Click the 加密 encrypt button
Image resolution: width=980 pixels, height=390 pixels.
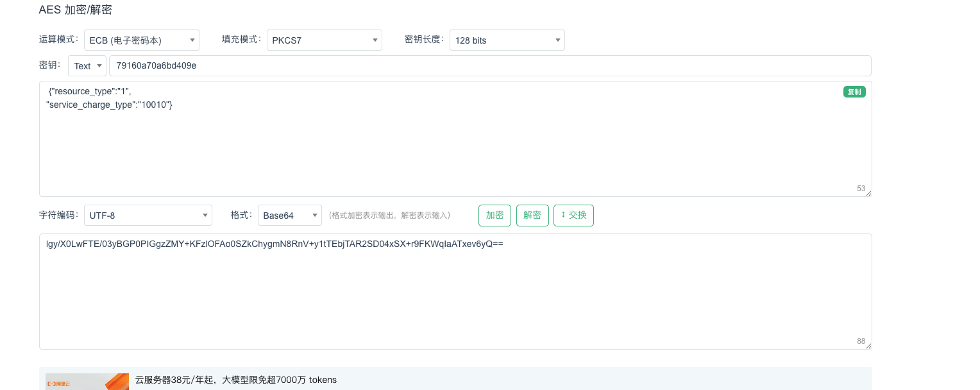(494, 215)
